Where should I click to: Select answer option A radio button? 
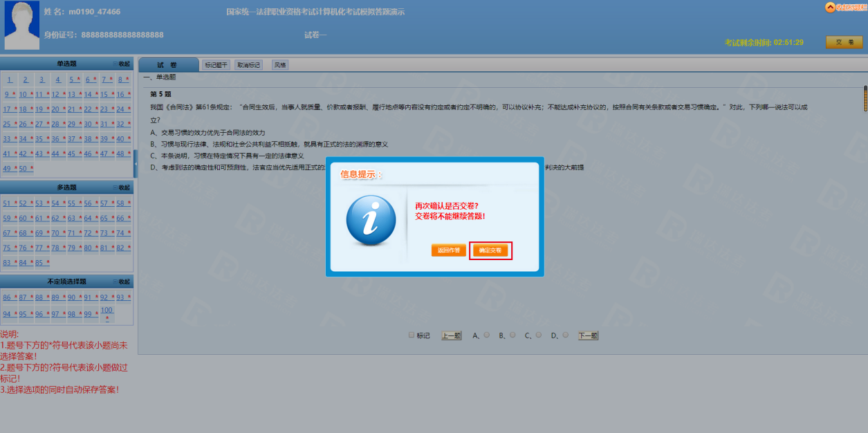487,335
